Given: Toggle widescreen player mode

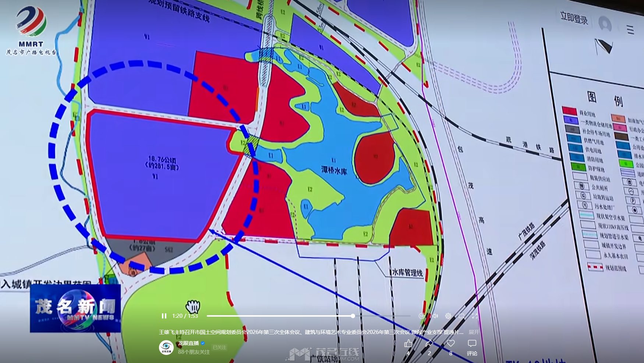Looking at the screenshot, I should coord(461,316).
